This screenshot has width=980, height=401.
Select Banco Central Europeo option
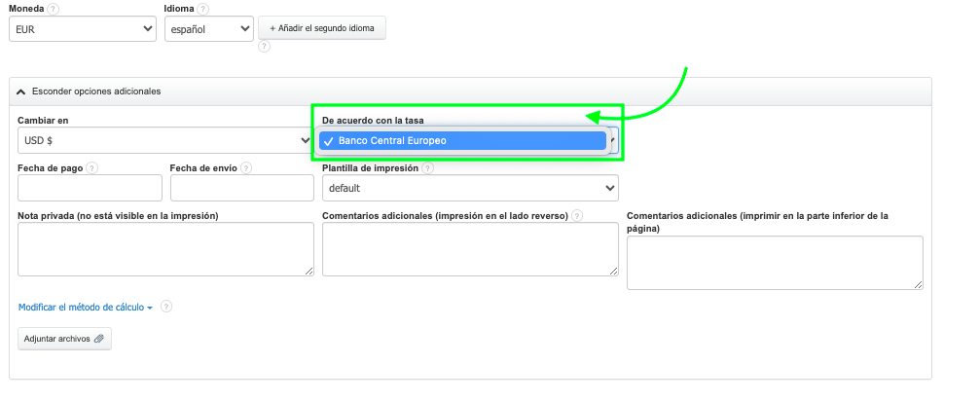click(x=462, y=141)
